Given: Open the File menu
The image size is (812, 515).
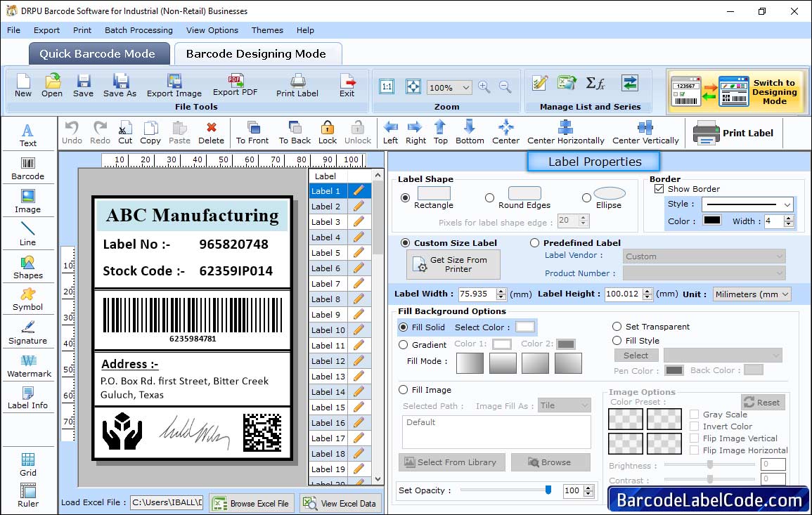Looking at the screenshot, I should coord(13,30).
